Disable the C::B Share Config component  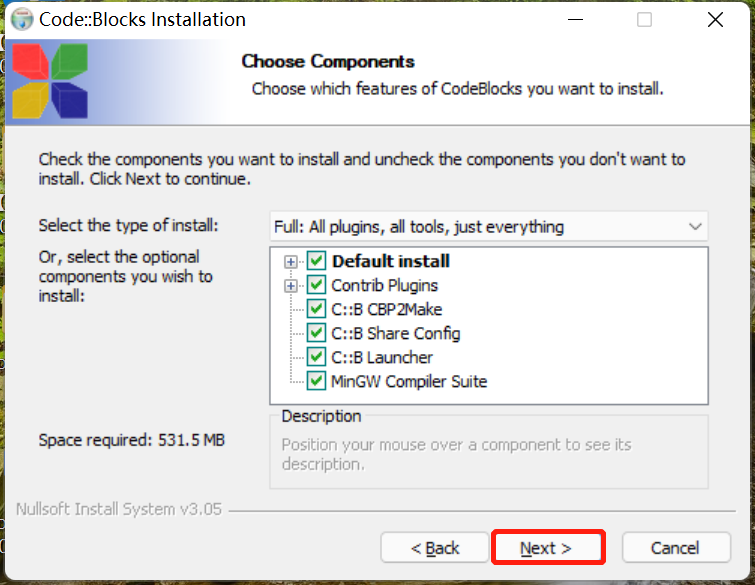point(317,333)
